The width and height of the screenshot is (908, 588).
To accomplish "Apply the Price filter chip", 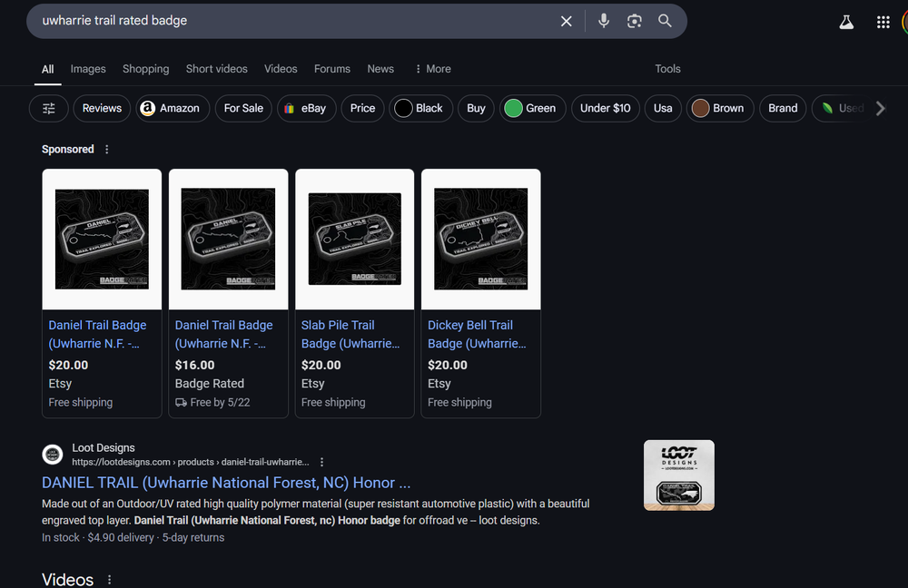I will pos(362,108).
